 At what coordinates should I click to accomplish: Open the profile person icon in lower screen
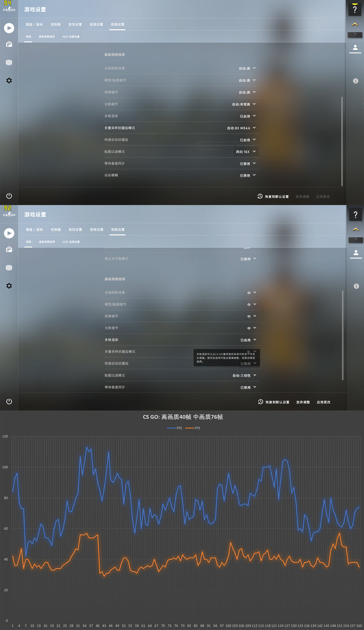355,253
